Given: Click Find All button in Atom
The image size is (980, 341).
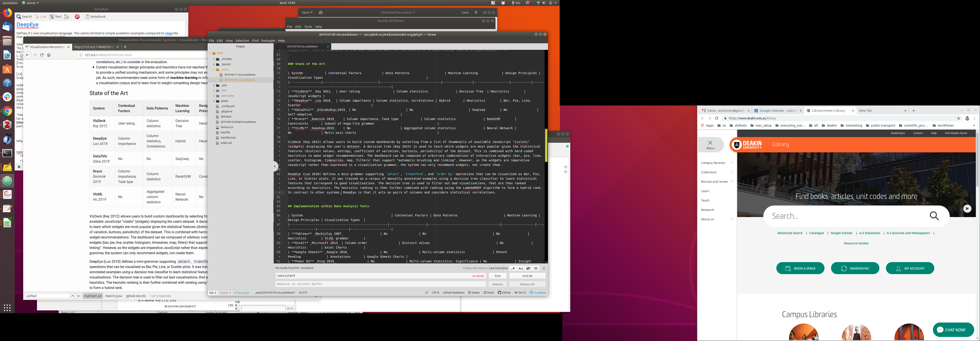Looking at the screenshot, I should (x=527, y=276).
